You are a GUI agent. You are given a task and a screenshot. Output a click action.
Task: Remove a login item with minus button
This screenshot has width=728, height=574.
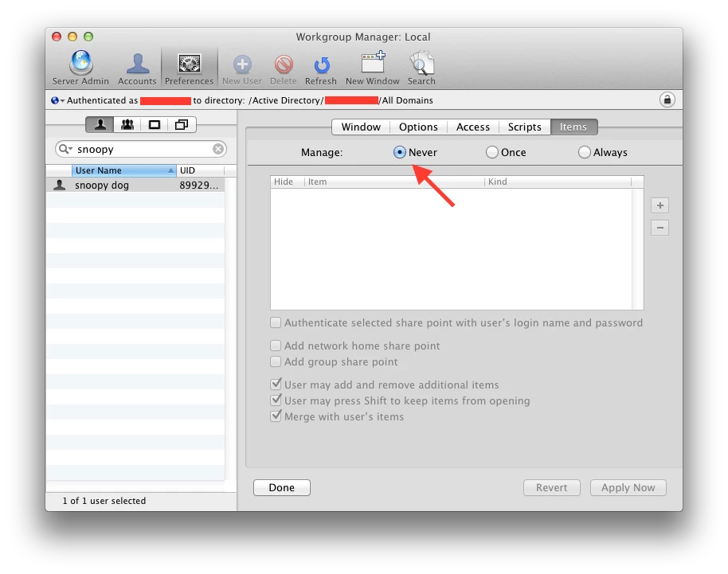point(660,228)
